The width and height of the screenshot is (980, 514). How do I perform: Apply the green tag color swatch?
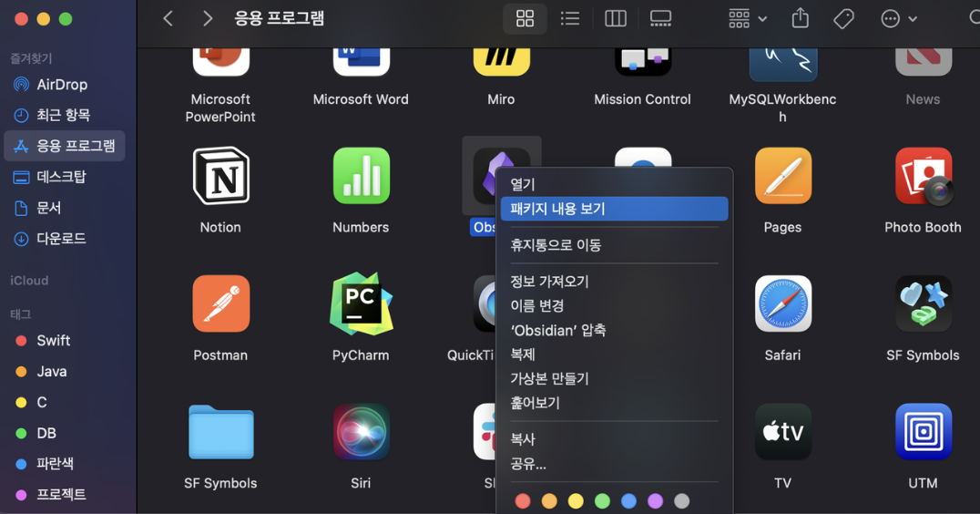pyautogui.click(x=603, y=501)
